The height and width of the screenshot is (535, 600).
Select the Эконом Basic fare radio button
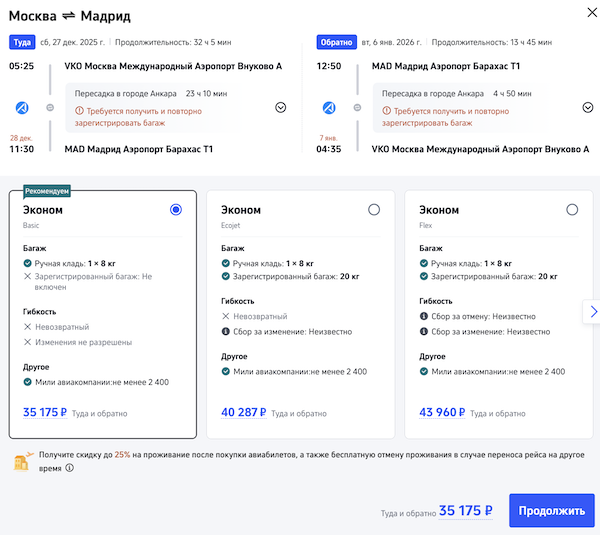point(176,209)
